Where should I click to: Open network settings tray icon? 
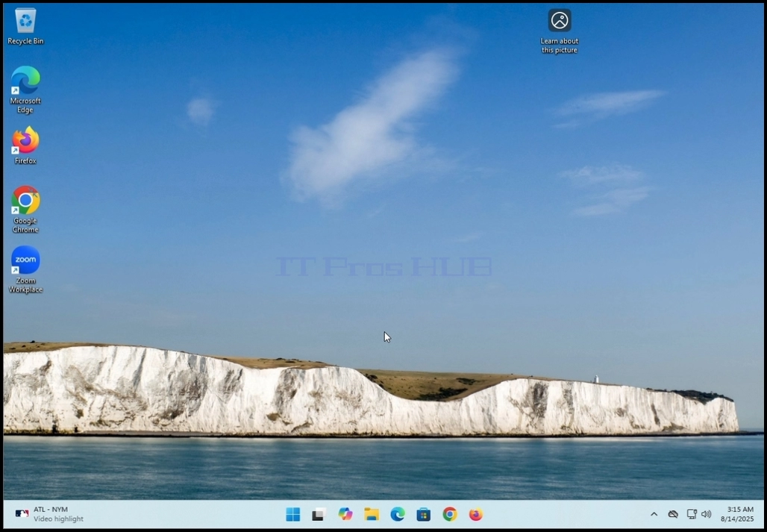(692, 514)
